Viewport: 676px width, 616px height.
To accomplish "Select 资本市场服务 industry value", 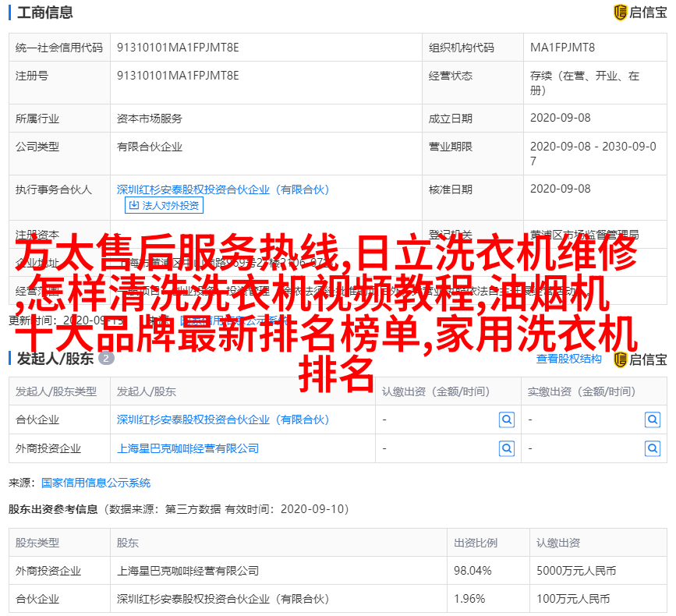I will 150,119.
